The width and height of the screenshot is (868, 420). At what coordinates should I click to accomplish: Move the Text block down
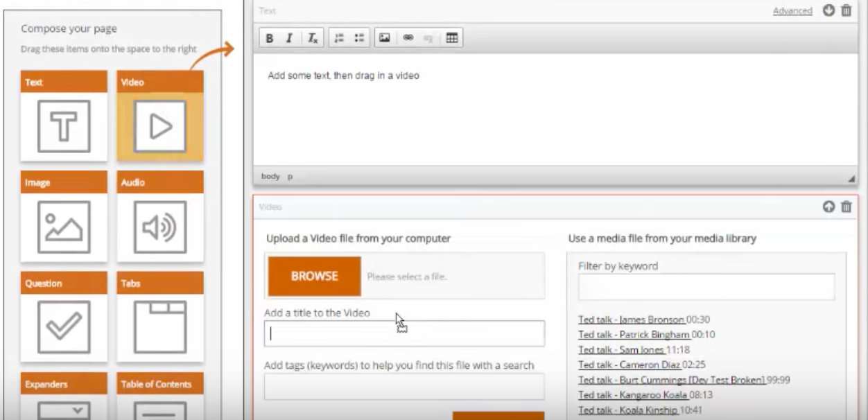pos(828,10)
